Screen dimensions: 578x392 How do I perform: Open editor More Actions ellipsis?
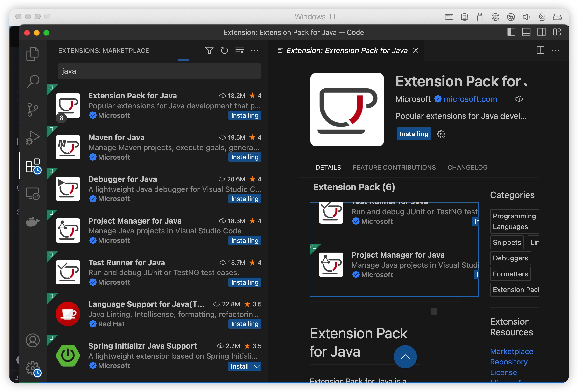click(555, 50)
